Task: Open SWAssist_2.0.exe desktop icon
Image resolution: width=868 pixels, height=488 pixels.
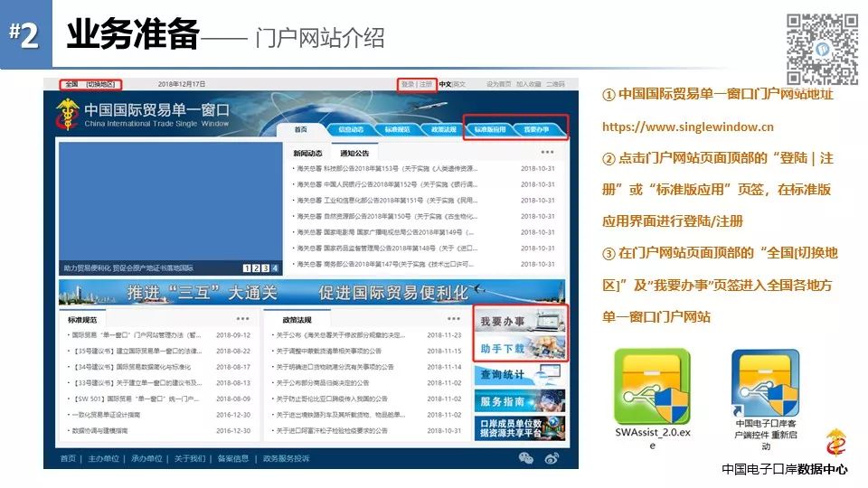Action: pos(652,386)
